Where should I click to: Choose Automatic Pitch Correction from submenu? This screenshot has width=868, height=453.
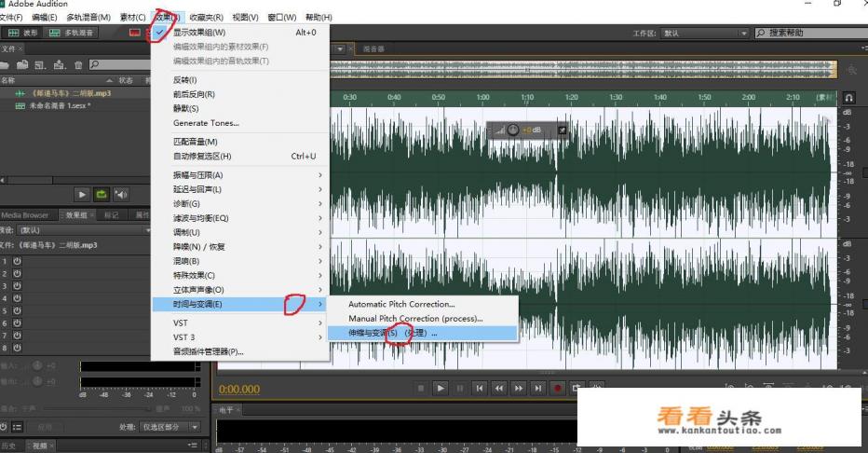click(x=401, y=304)
